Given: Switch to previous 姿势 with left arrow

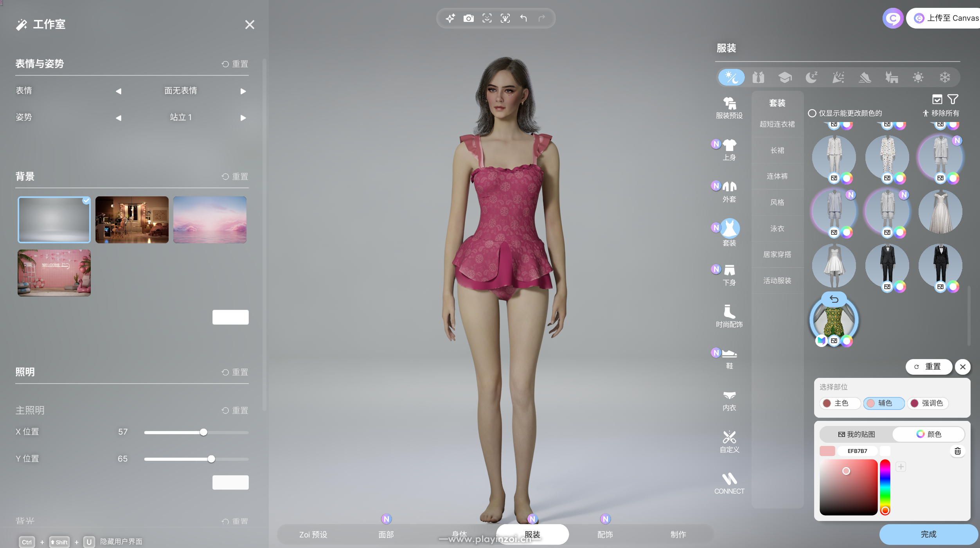Looking at the screenshot, I should [x=119, y=118].
